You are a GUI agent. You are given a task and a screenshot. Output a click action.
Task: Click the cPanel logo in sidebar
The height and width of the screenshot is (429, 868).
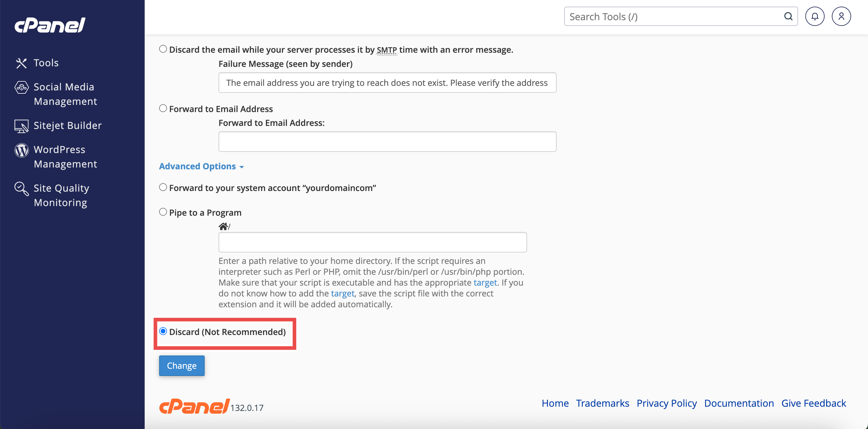coord(50,25)
